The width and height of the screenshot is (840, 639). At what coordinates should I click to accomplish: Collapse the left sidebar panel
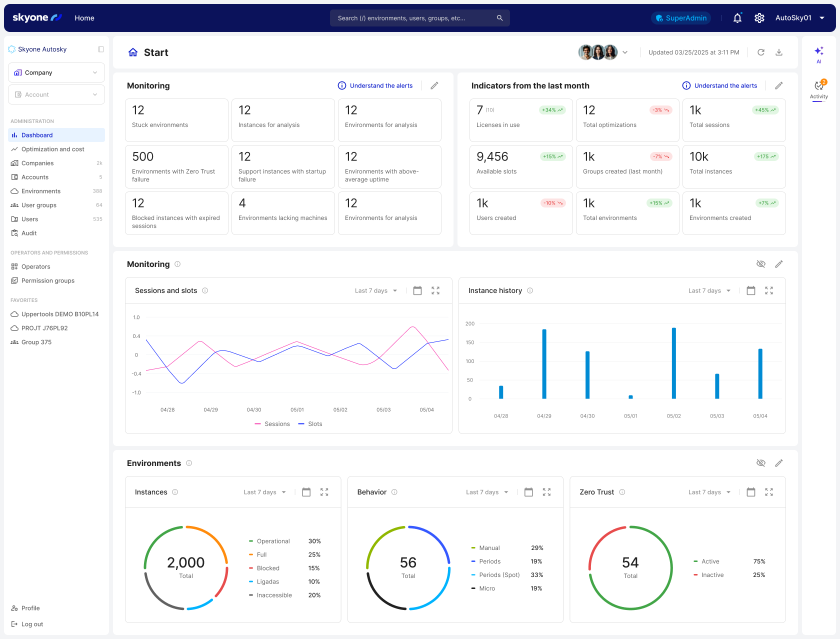101,49
